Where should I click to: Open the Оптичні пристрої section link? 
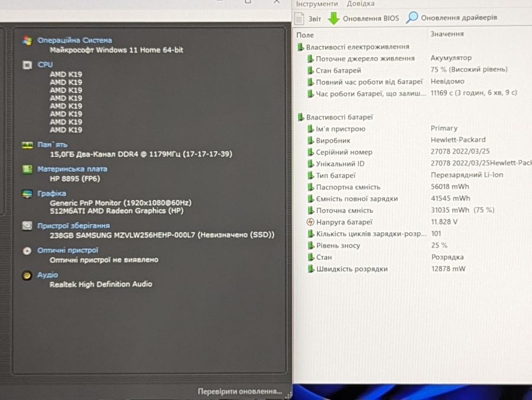tap(68, 251)
